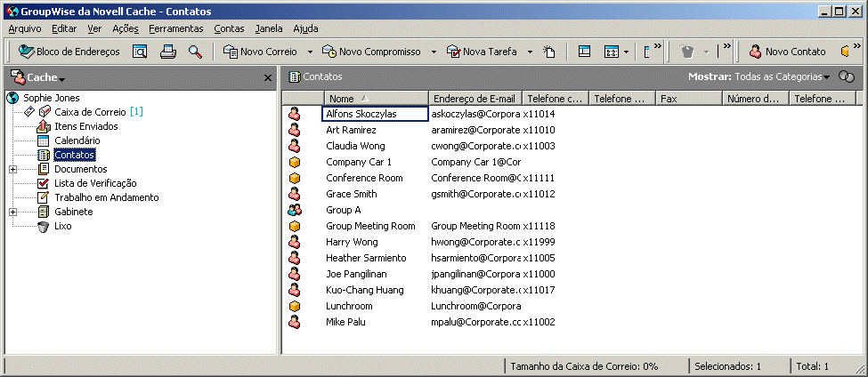868x377 pixels.
Task: Expand the Gabinete folder tree node
Action: click(x=12, y=212)
